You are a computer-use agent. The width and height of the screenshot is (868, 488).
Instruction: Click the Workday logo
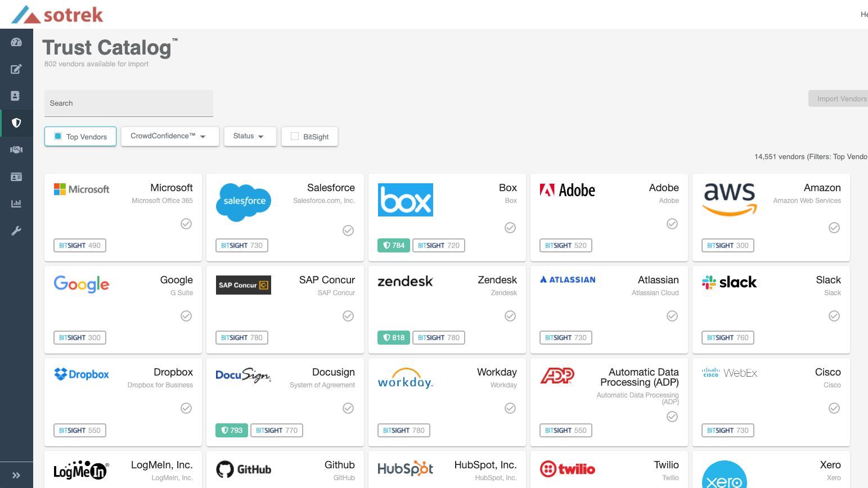click(x=406, y=378)
